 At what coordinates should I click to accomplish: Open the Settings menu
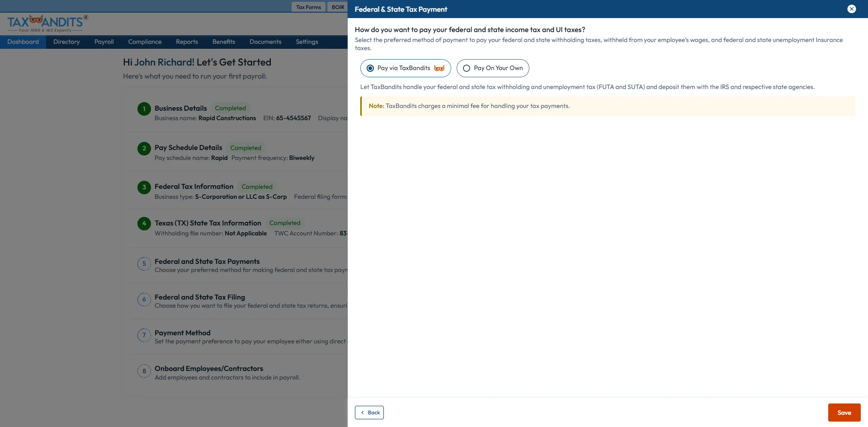point(307,42)
